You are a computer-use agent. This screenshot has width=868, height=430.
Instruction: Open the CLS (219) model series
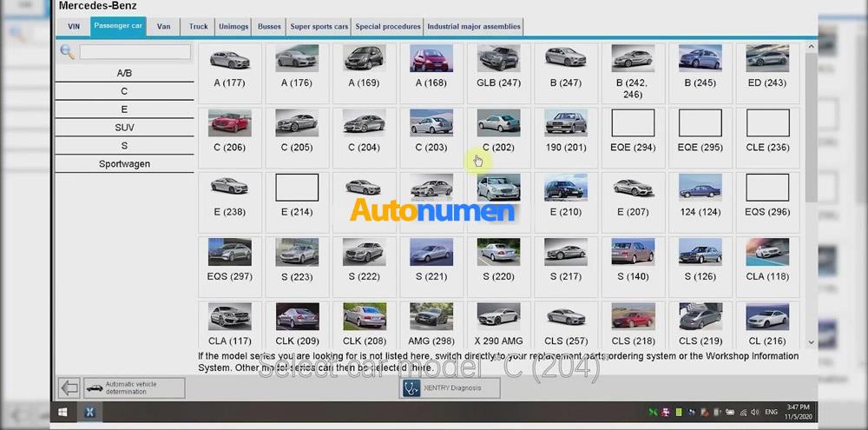[x=700, y=324]
